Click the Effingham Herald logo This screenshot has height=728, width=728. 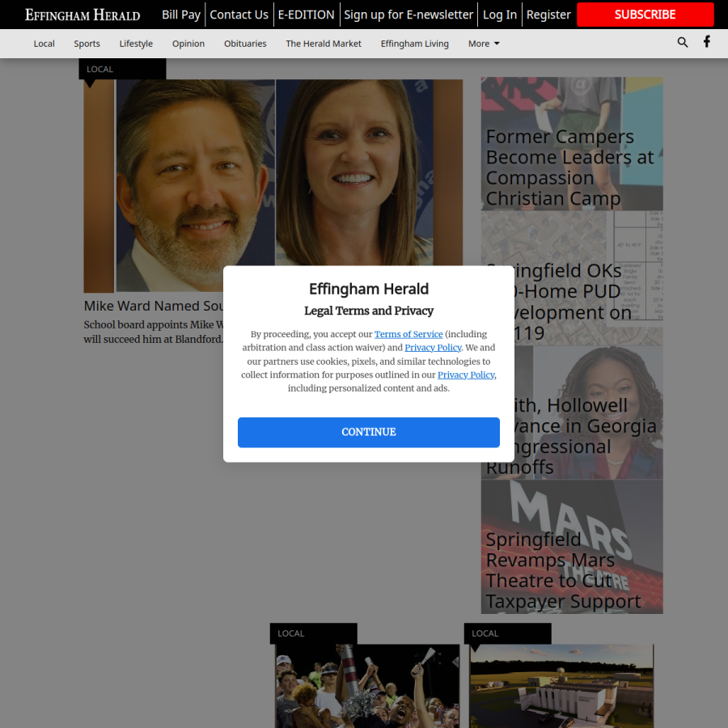83,15
